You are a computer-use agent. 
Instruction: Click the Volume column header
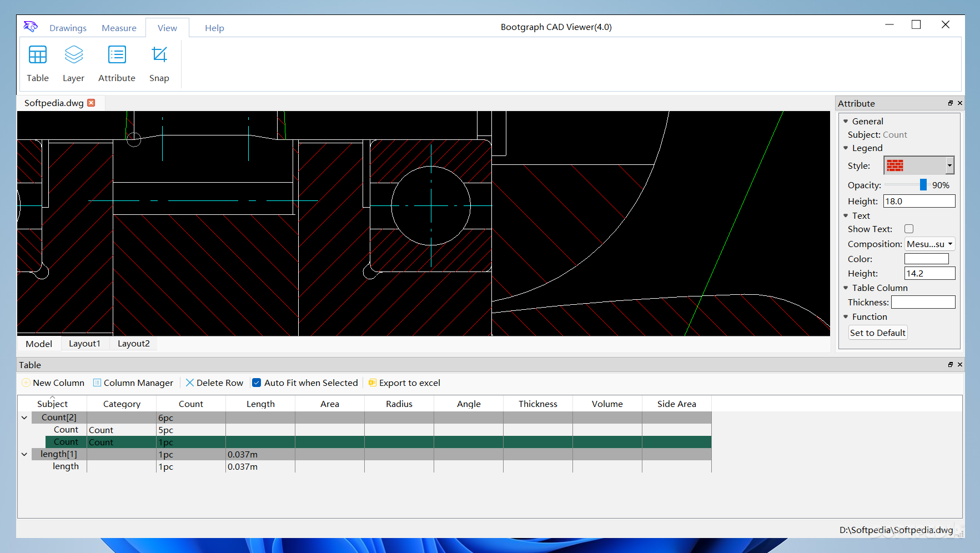click(607, 404)
